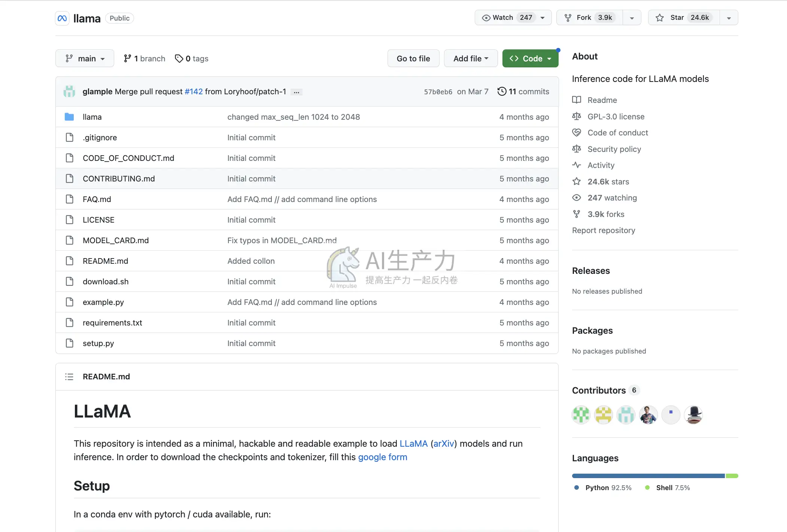Click the fork icon on Fork button

[x=568, y=18]
